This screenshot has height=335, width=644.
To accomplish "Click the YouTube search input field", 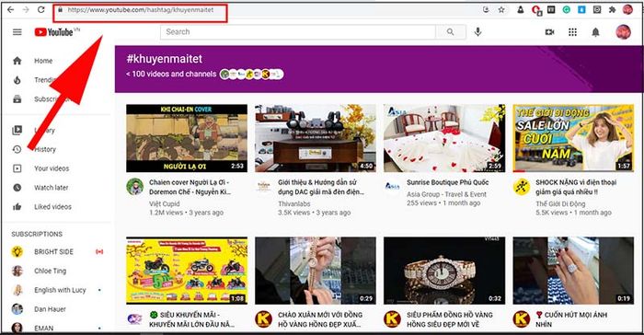I will pyautogui.click(x=298, y=31).
